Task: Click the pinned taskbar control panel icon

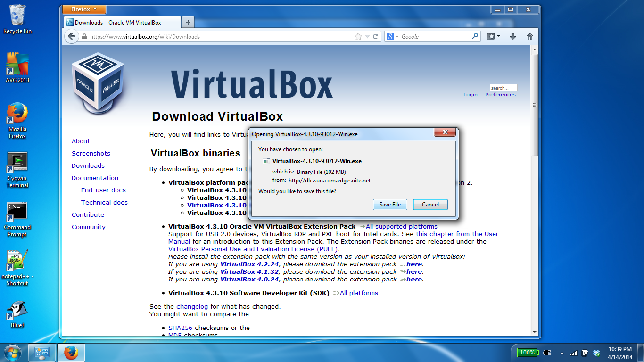Action: pyautogui.click(x=42, y=353)
